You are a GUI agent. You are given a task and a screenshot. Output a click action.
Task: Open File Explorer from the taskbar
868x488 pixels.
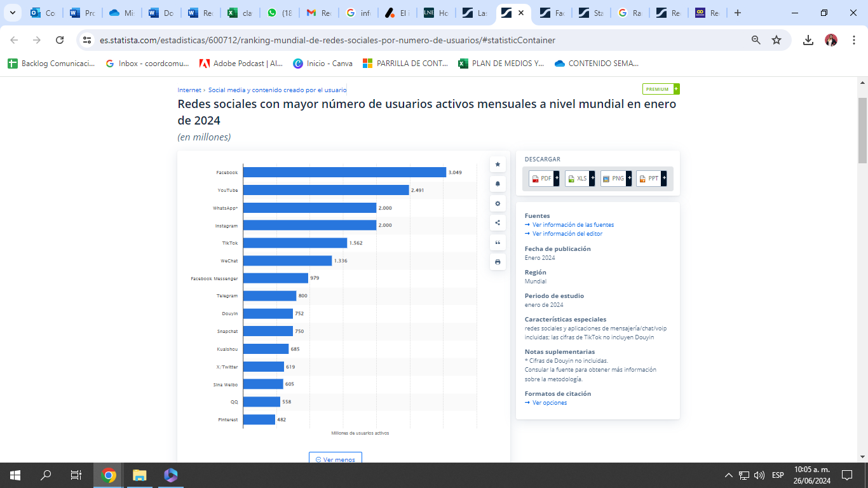click(x=139, y=475)
